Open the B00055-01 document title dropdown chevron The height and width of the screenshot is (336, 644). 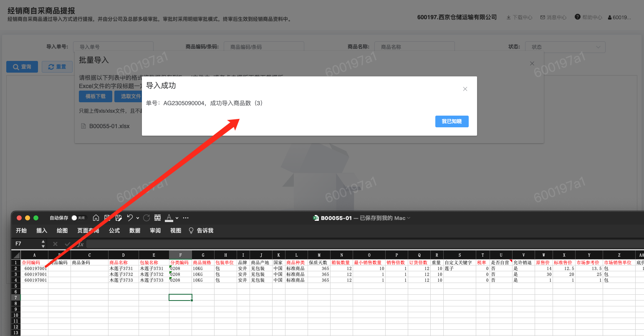coord(409,218)
